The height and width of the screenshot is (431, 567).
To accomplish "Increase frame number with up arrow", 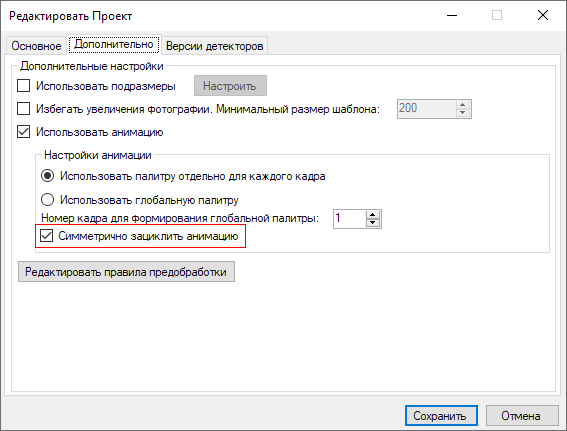I will coord(373,214).
